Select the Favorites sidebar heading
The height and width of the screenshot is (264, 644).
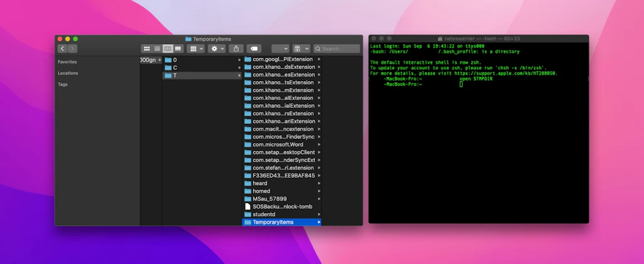click(67, 62)
